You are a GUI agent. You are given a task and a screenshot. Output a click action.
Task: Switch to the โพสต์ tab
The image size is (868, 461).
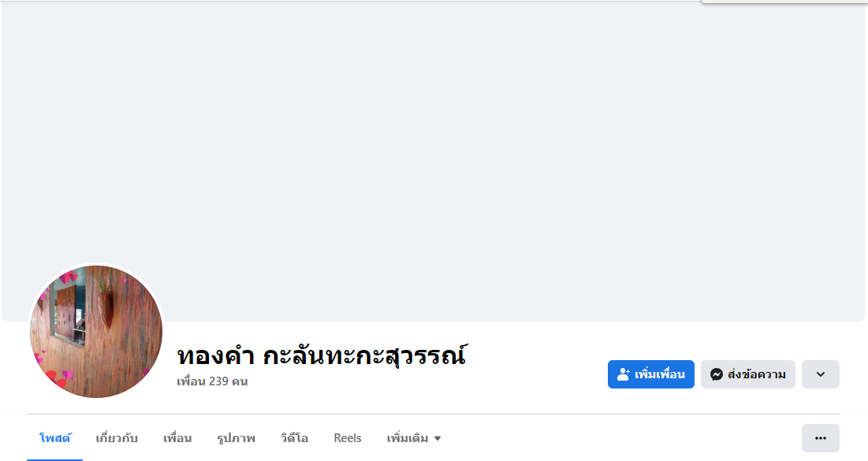tap(54, 438)
